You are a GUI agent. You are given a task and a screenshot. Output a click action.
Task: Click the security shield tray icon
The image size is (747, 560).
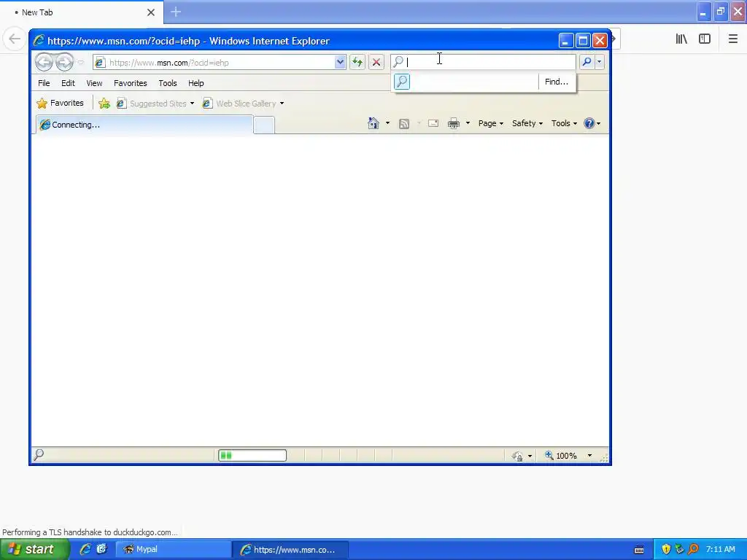tap(666, 550)
